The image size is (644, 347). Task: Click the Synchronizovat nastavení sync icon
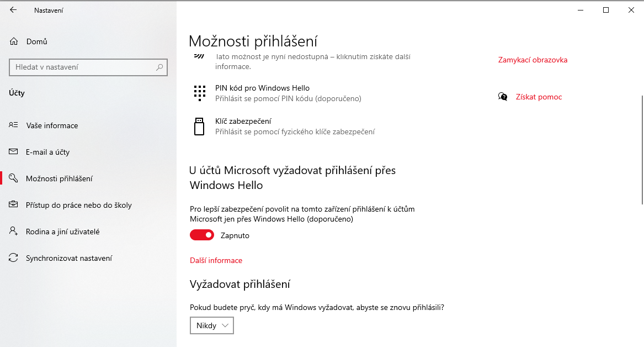(x=14, y=258)
